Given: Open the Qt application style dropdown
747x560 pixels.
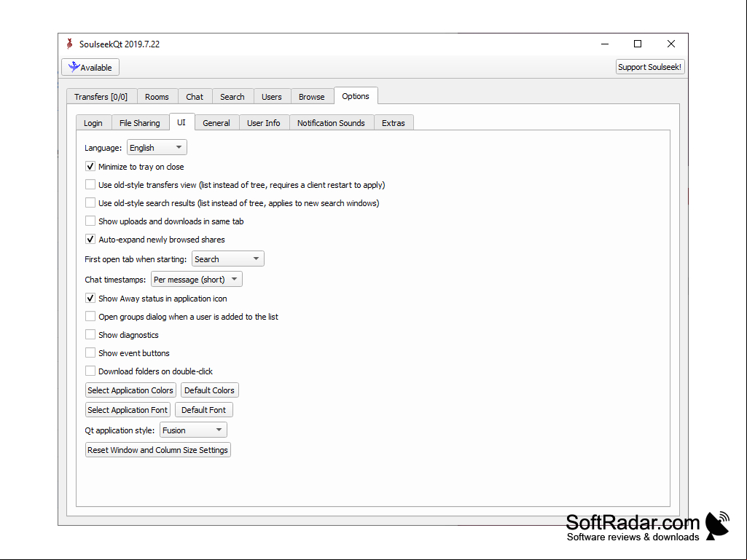Looking at the screenshot, I should tap(193, 430).
